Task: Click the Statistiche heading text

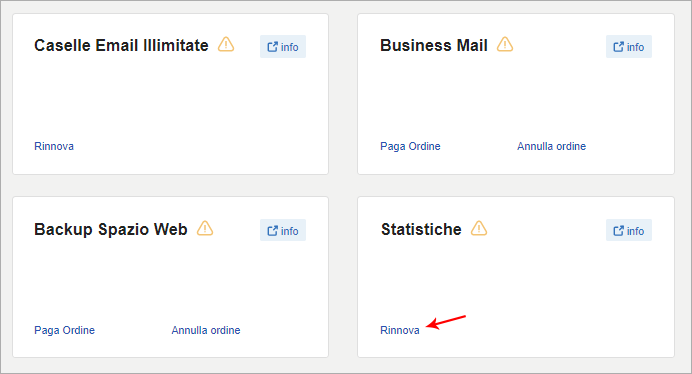Action: coord(421,230)
